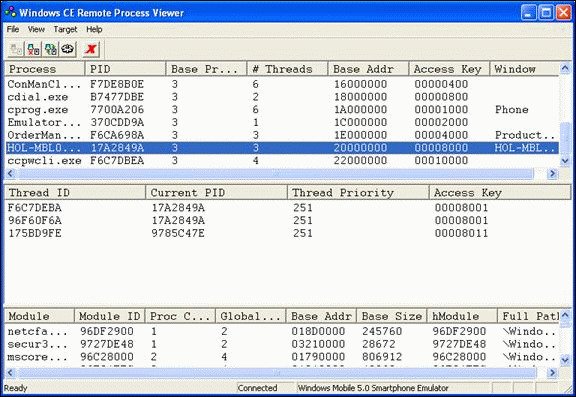
Task: Select the highlighted HOL-MBL0... process
Action: point(282,148)
